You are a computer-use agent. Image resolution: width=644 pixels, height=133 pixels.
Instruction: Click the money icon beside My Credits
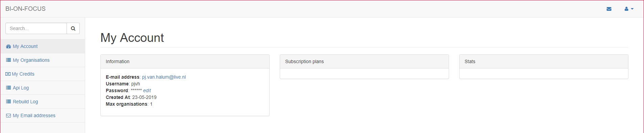pyautogui.click(x=8, y=74)
